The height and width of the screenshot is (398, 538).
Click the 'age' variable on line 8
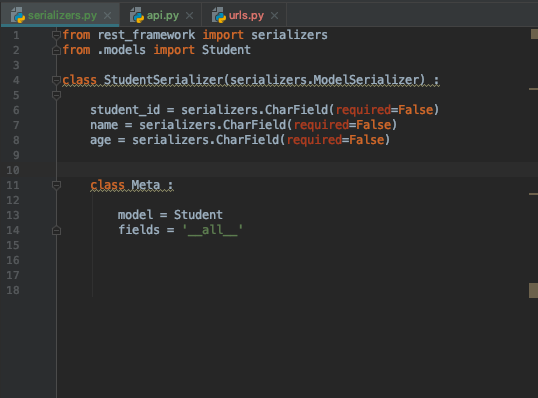101,140
